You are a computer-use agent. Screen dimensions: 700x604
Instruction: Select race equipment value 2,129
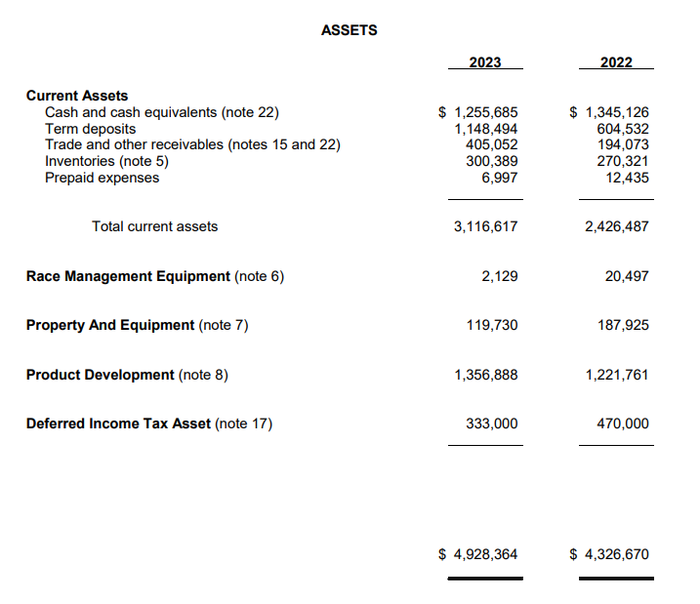click(x=500, y=276)
